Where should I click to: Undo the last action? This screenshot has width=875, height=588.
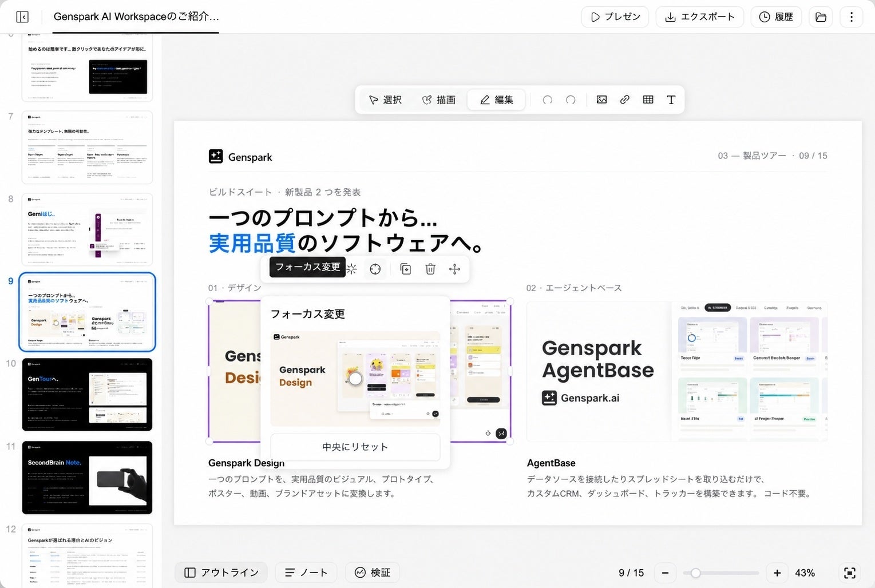coord(548,100)
